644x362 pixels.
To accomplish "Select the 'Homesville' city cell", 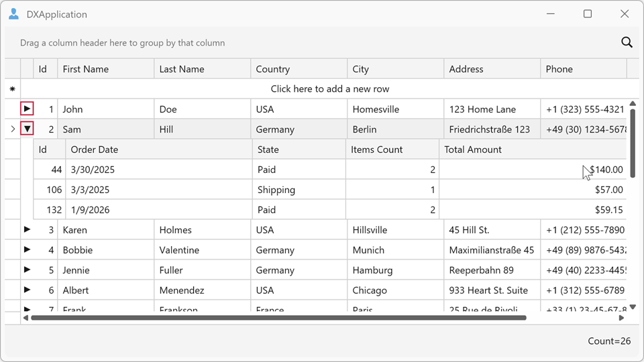I will [x=396, y=109].
